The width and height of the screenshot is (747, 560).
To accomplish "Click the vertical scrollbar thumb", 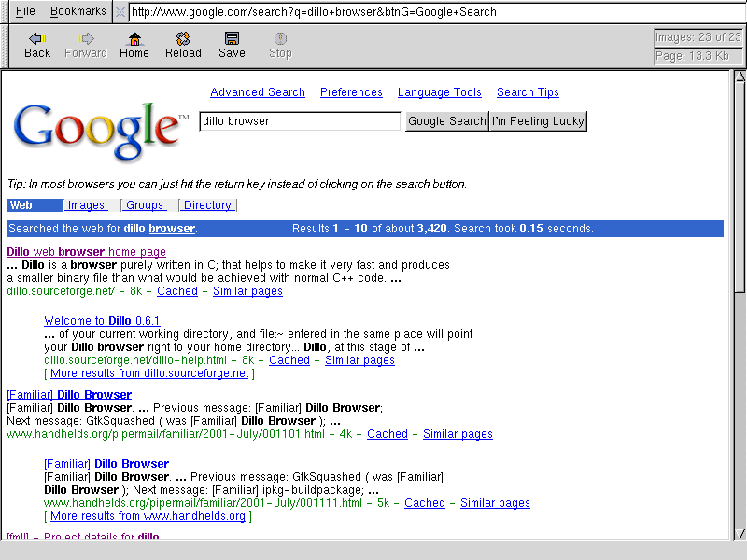I will (x=740, y=187).
